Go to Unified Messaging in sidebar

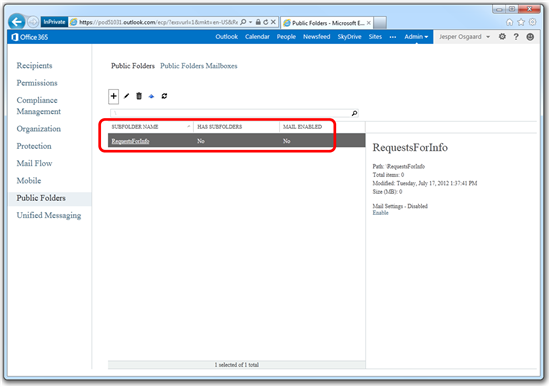click(49, 215)
